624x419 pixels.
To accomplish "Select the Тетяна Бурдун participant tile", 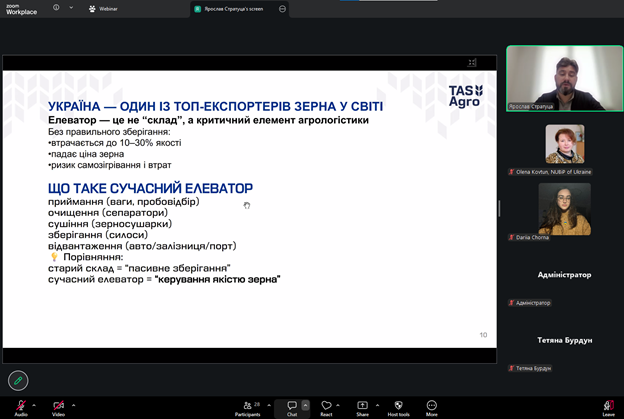I will (x=564, y=340).
